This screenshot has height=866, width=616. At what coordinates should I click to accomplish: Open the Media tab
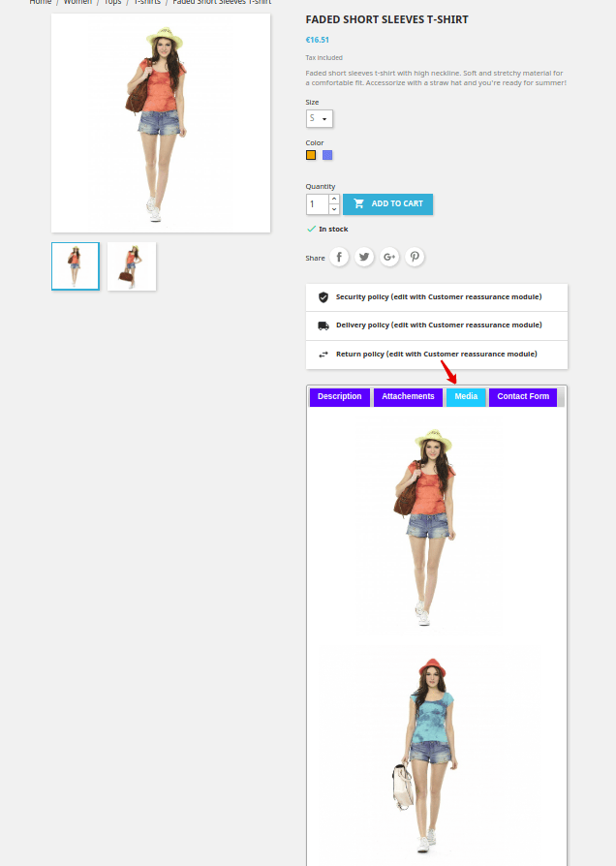pyautogui.click(x=466, y=396)
